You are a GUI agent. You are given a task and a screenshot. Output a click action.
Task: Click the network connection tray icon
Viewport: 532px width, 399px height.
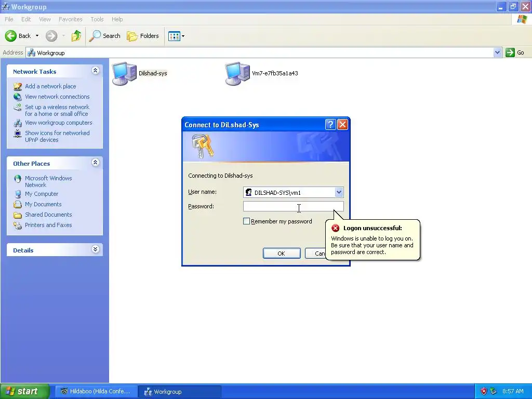pos(494,391)
